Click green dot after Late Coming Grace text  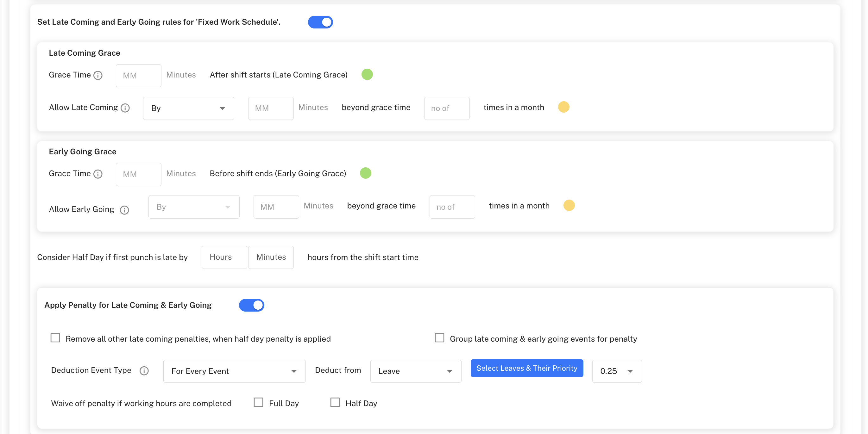(x=367, y=74)
